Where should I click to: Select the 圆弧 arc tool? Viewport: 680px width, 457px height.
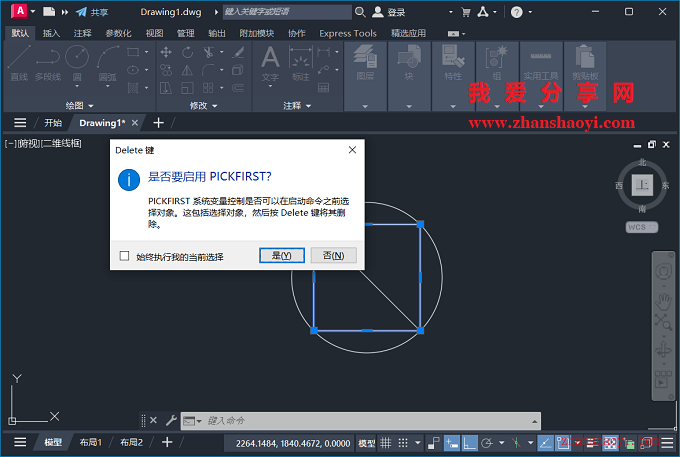point(108,61)
